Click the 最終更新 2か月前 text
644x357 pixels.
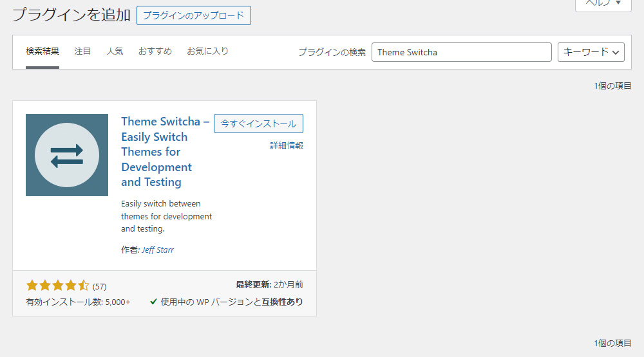click(x=269, y=284)
